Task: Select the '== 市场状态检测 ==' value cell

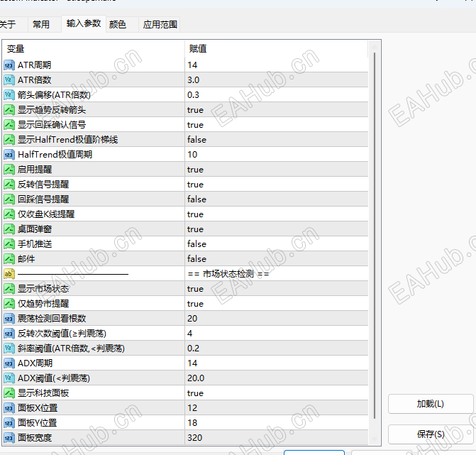Action: pyautogui.click(x=276, y=274)
